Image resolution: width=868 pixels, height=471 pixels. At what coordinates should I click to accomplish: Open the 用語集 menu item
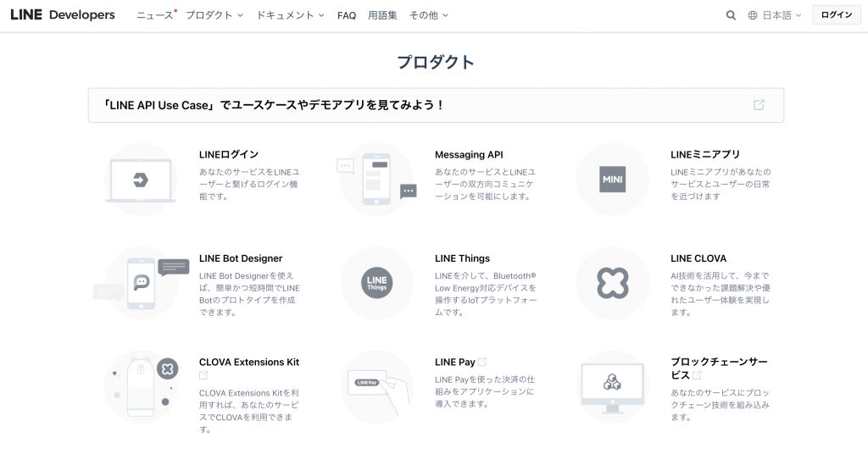pos(382,15)
